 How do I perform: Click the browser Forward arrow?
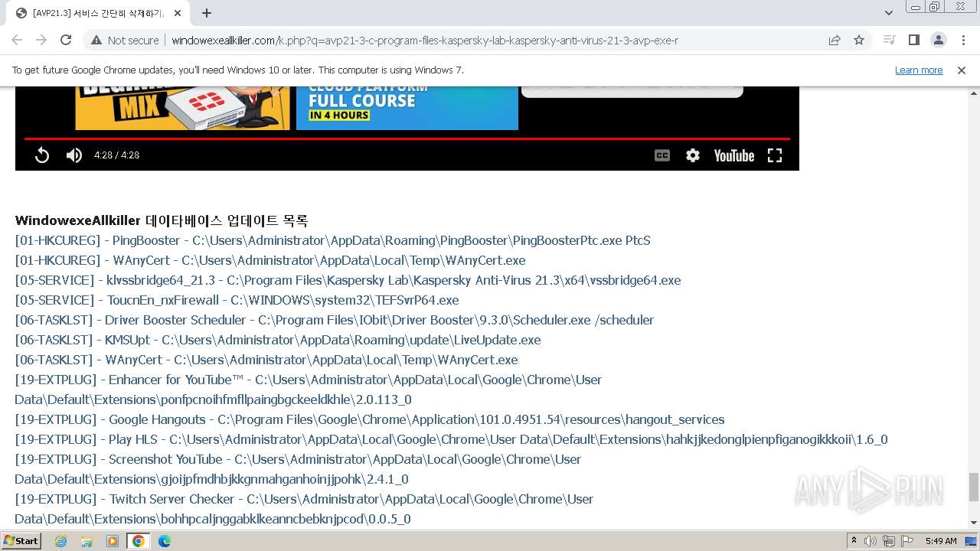click(41, 40)
